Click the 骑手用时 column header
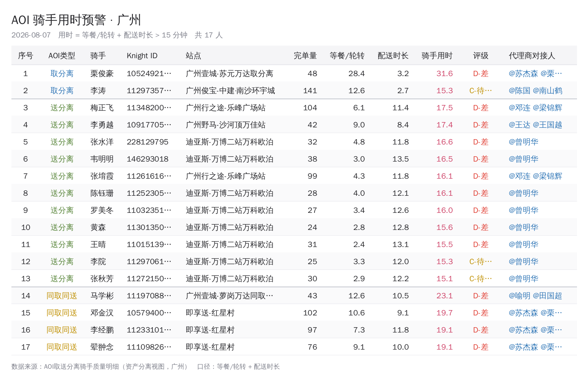The image size is (588, 385). point(437,56)
